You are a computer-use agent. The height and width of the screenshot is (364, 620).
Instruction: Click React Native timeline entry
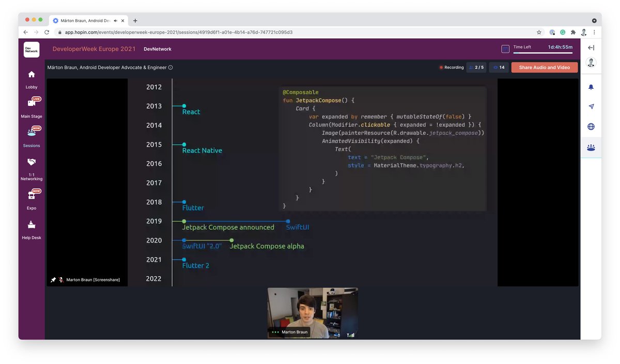click(x=202, y=150)
